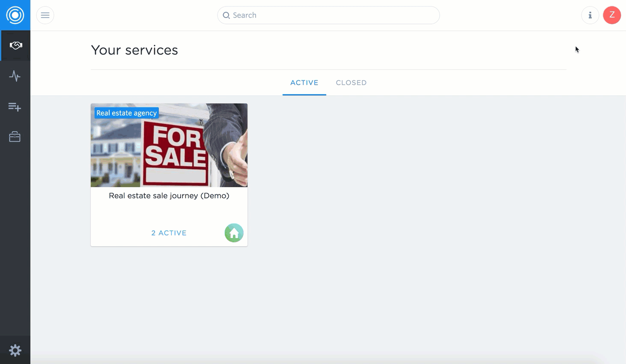
Task: Open the briefcase sidebar icon
Action: 15,137
